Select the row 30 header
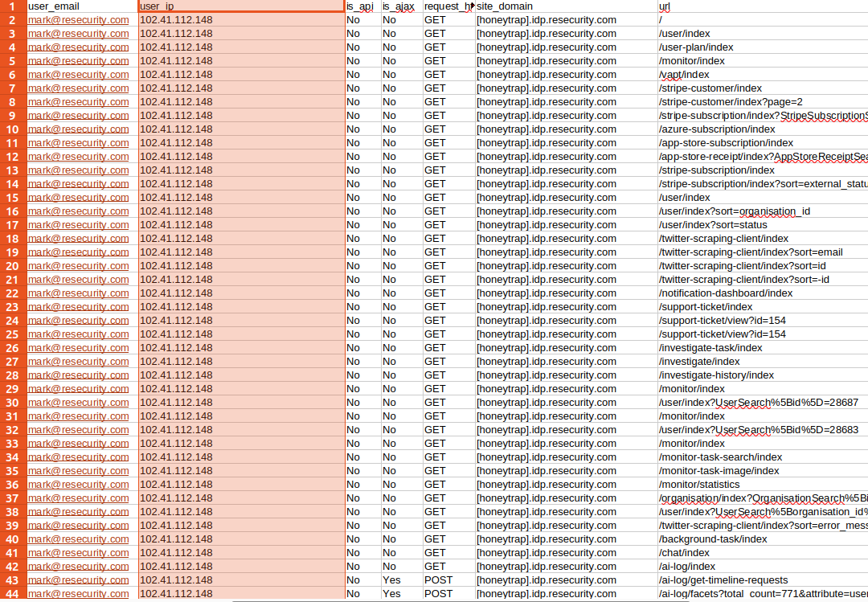Viewport: 868px width, 602px height. coord(12,403)
